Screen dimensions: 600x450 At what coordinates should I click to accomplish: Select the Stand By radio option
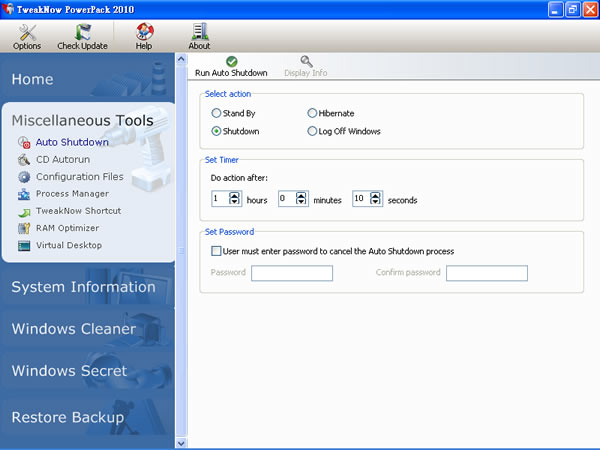click(217, 114)
